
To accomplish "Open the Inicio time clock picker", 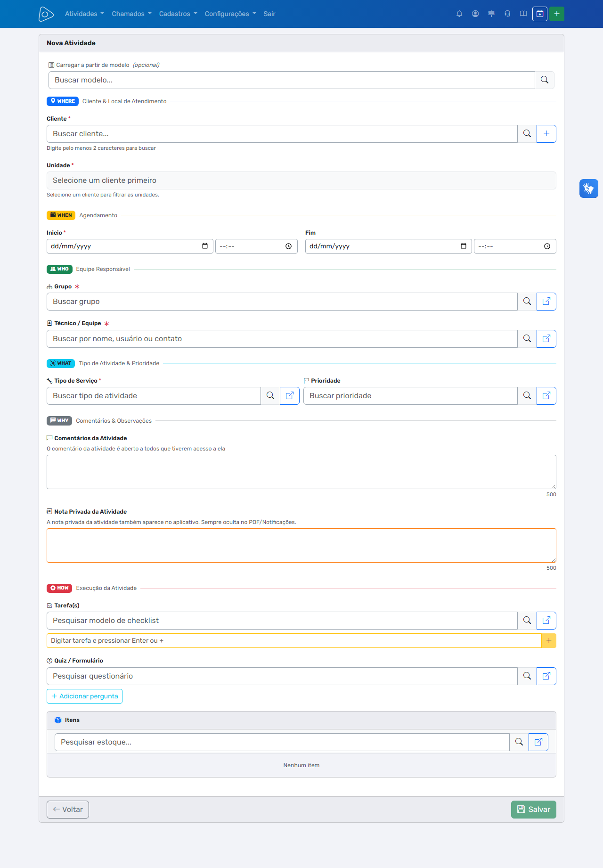I will point(288,246).
